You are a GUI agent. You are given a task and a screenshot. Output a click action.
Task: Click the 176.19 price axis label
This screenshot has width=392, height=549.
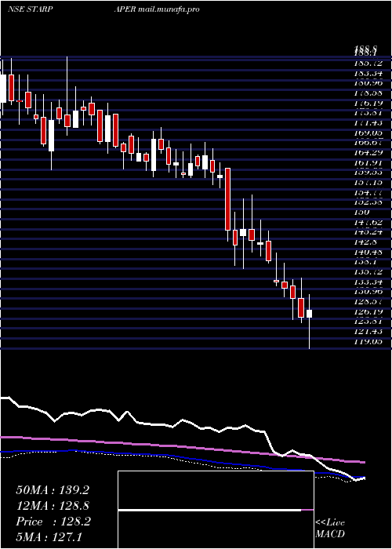(368, 104)
